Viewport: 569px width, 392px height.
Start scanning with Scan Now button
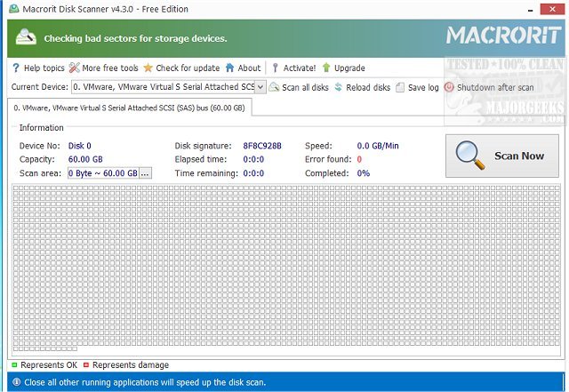(x=502, y=156)
